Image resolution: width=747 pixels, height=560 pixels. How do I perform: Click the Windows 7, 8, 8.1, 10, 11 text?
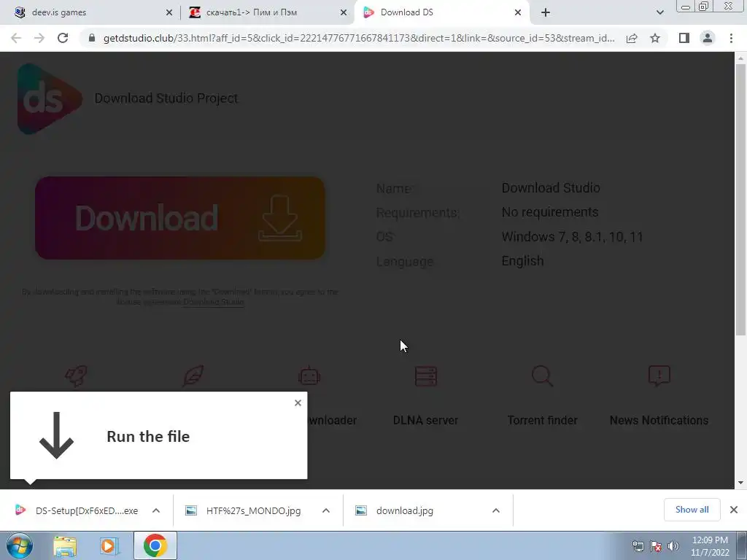572,237
